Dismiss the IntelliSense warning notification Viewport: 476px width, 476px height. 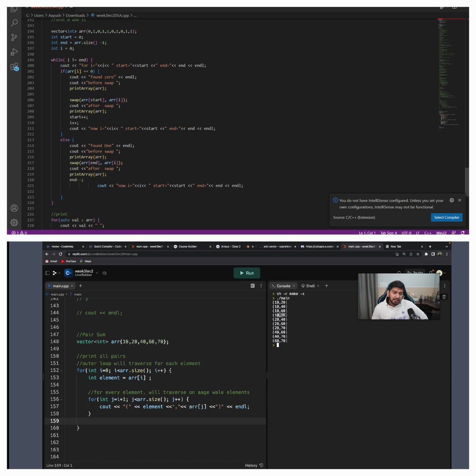click(460, 200)
